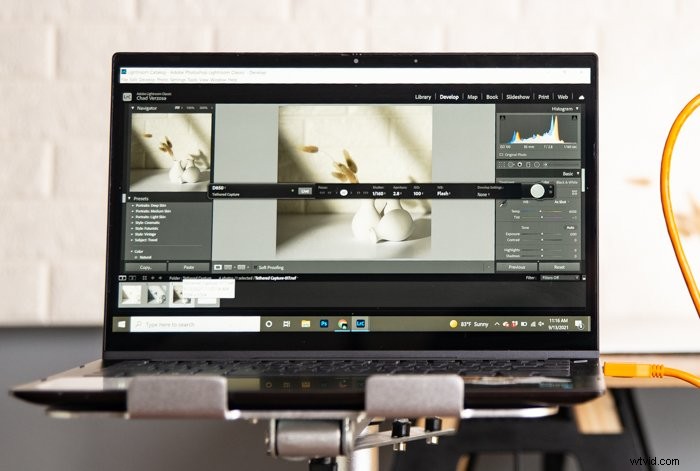700x471 pixels.
Task: Pick the White Balance eyedropper tool
Action: click(x=503, y=204)
